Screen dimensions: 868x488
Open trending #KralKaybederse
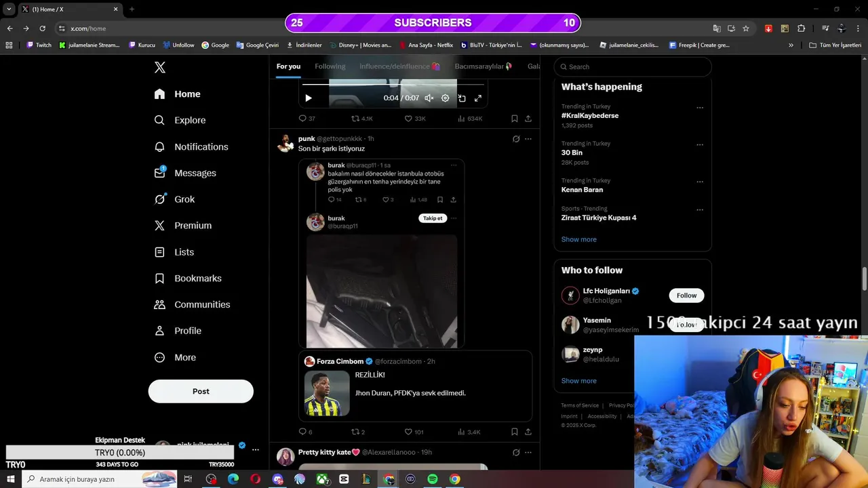point(590,116)
